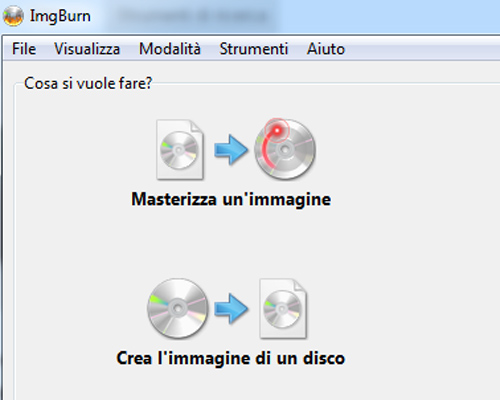The image size is (500, 400).
Task: Click the image file icon above Masterizza un'immagine
Action: point(180,150)
